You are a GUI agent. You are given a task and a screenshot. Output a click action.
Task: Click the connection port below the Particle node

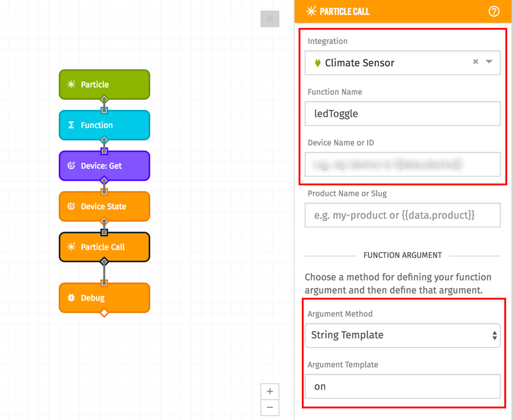[x=104, y=99]
